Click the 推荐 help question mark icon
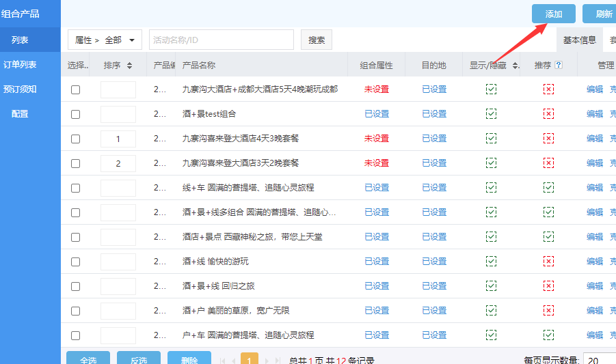 point(559,66)
